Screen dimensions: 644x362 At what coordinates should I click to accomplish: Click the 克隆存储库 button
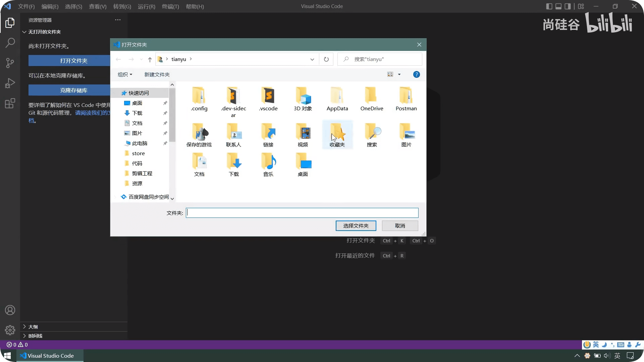(74, 90)
